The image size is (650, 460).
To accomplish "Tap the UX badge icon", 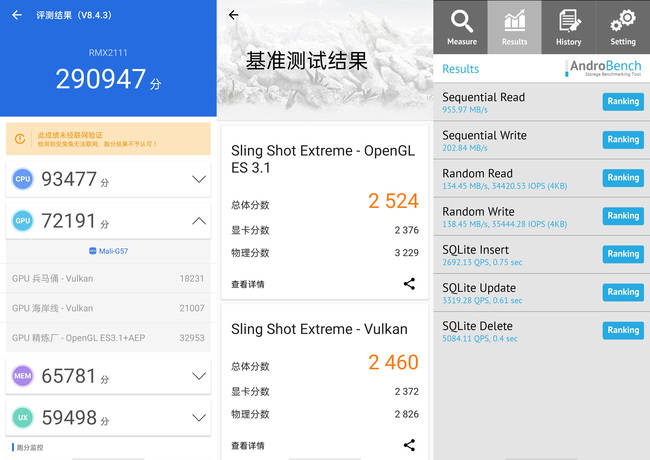I will tap(23, 417).
